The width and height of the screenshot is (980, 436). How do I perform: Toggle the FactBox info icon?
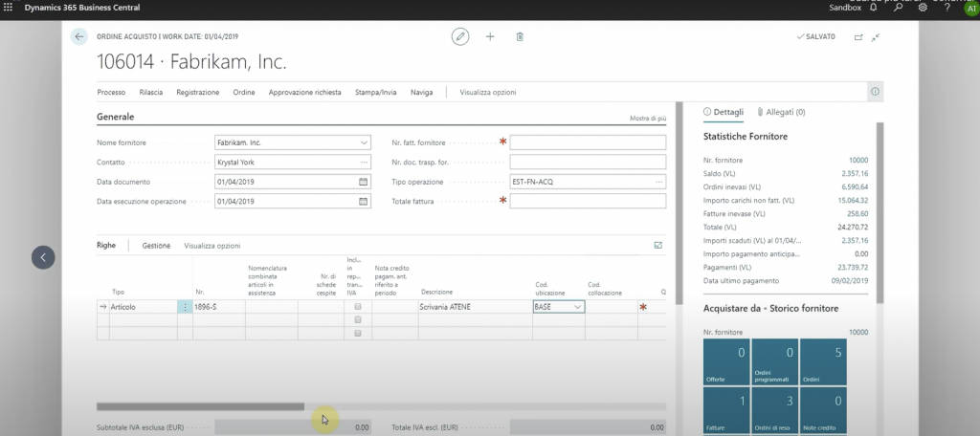click(875, 92)
